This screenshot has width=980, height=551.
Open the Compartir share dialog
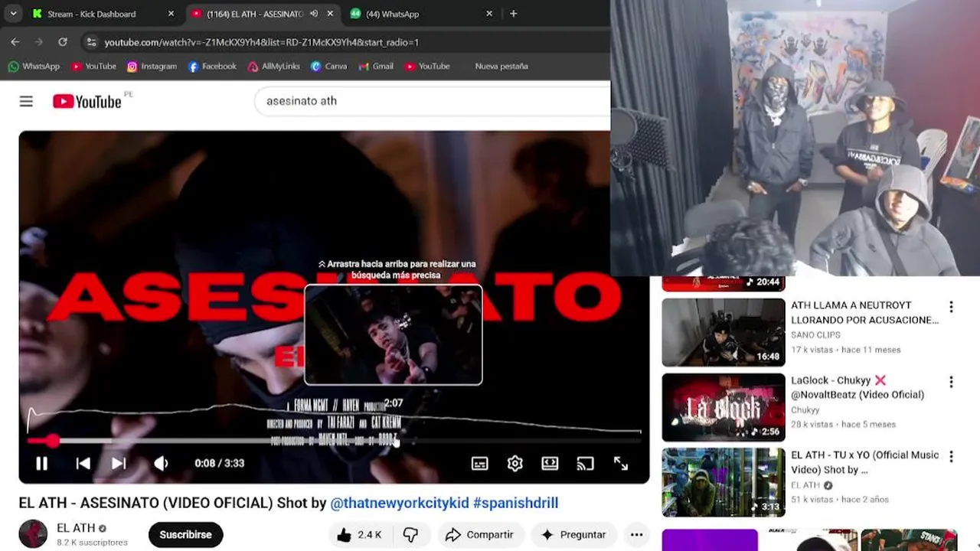(x=479, y=535)
